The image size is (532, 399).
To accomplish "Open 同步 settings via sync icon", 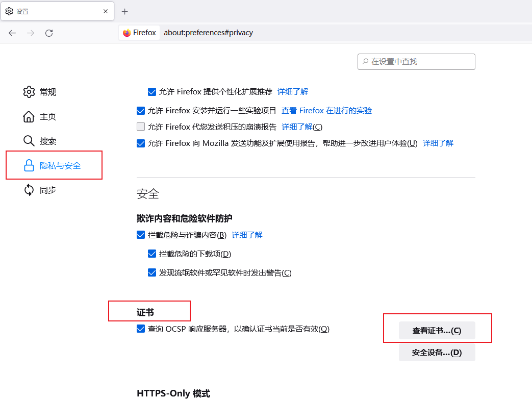I will [x=29, y=190].
